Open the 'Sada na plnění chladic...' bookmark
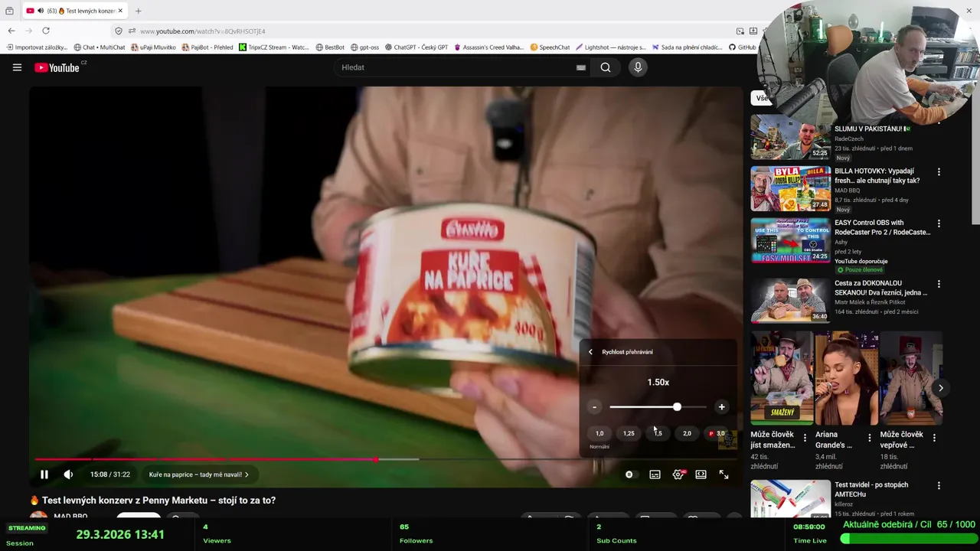The height and width of the screenshot is (551, 980). pos(687,47)
